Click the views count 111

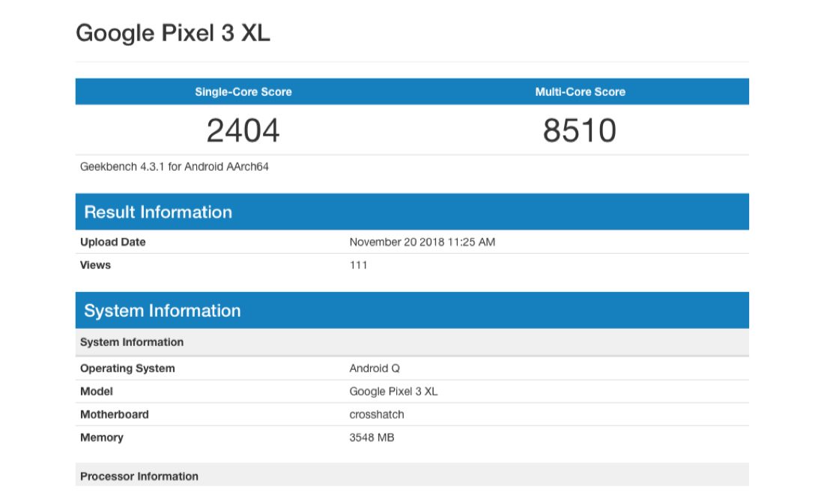coord(358,265)
